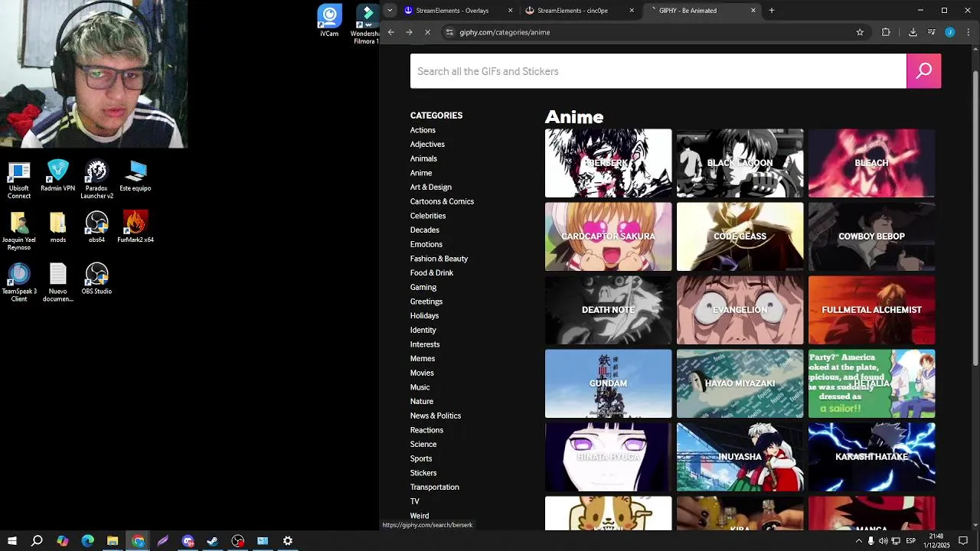Viewport: 980px width, 551px height.
Task: Open the Reactions category link
Action: pyautogui.click(x=426, y=430)
